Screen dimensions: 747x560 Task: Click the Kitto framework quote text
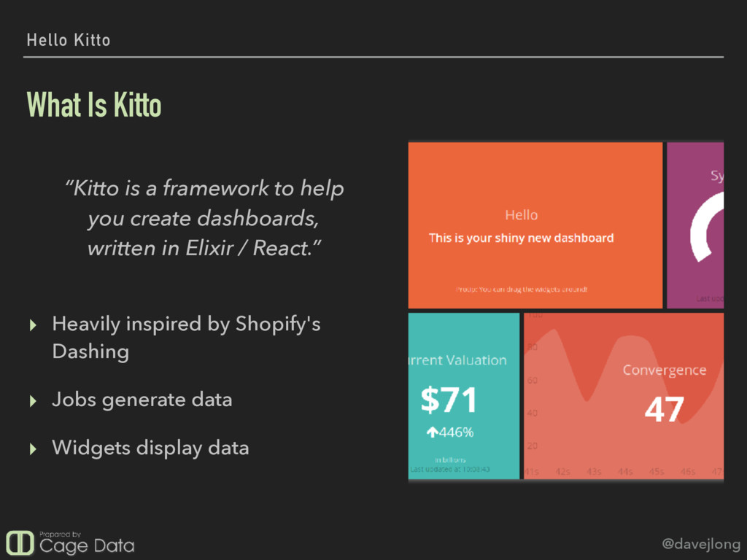pyautogui.click(x=204, y=218)
